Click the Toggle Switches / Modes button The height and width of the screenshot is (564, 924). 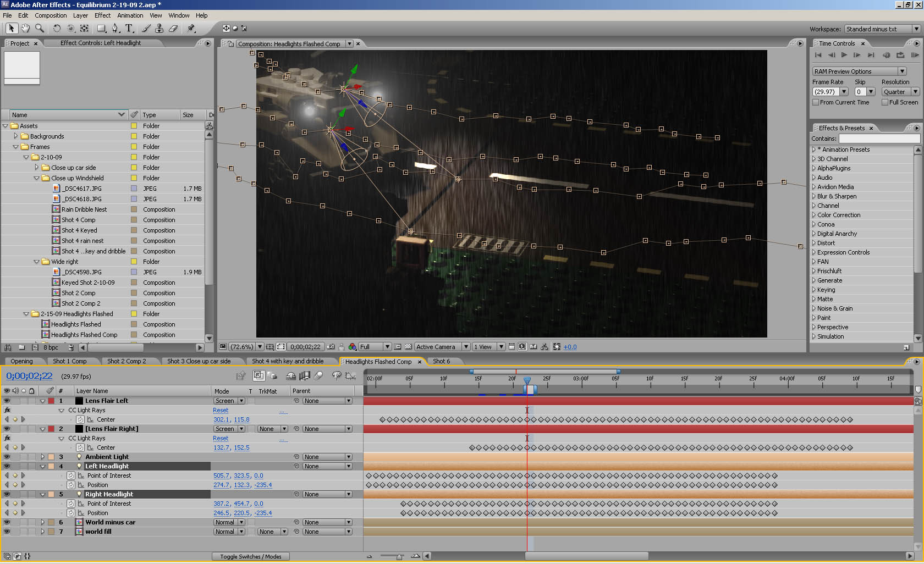tap(251, 556)
